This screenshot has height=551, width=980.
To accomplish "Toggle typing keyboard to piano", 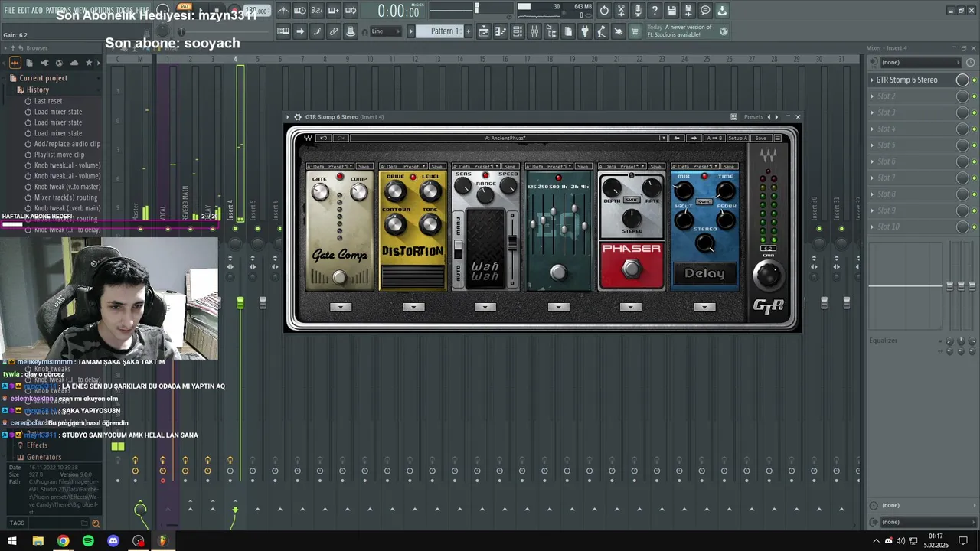I will coord(283,31).
